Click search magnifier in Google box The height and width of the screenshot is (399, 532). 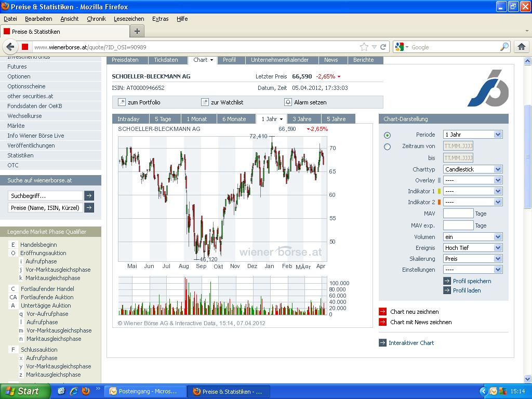pyautogui.click(x=504, y=47)
